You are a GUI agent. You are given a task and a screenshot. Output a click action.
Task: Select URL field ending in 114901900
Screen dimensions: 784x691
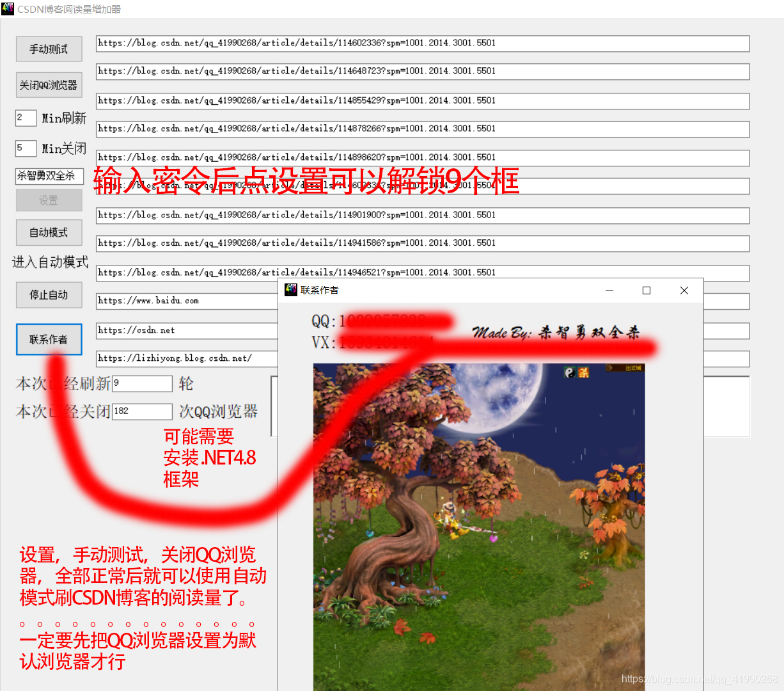[x=423, y=216]
